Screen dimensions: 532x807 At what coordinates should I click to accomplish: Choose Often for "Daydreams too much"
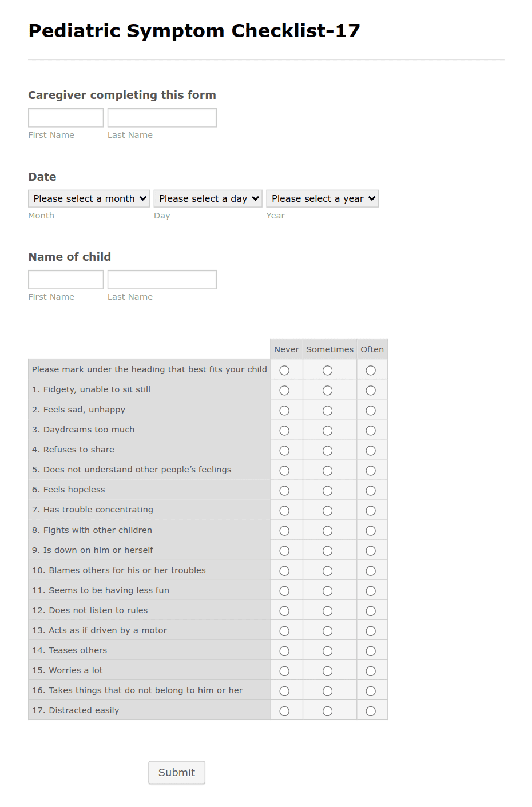371,430
